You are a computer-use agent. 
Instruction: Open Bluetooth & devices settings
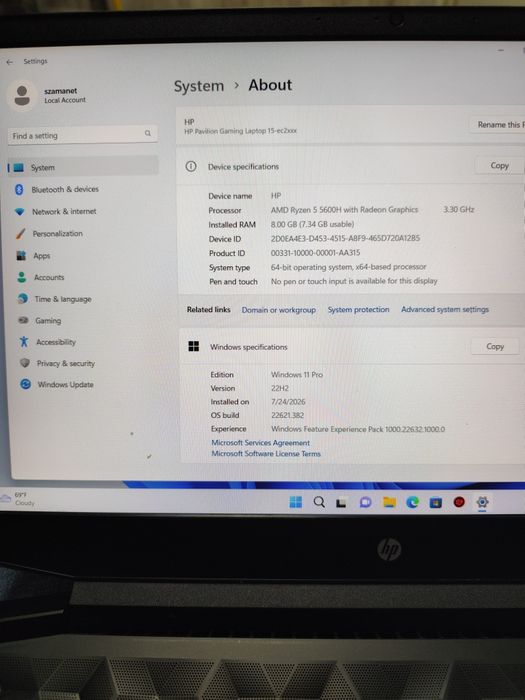pos(65,189)
